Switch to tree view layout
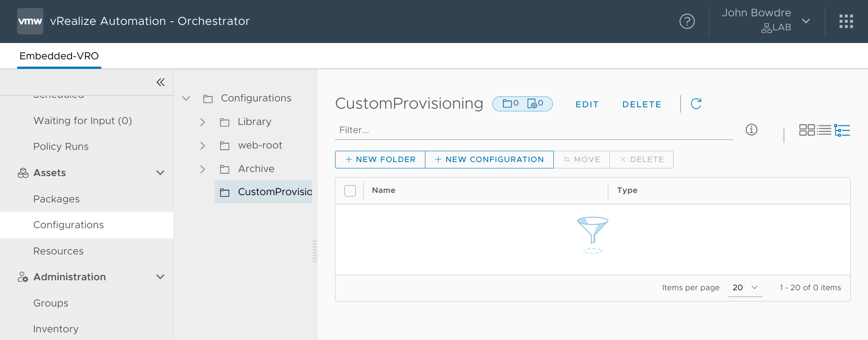 pos(842,130)
